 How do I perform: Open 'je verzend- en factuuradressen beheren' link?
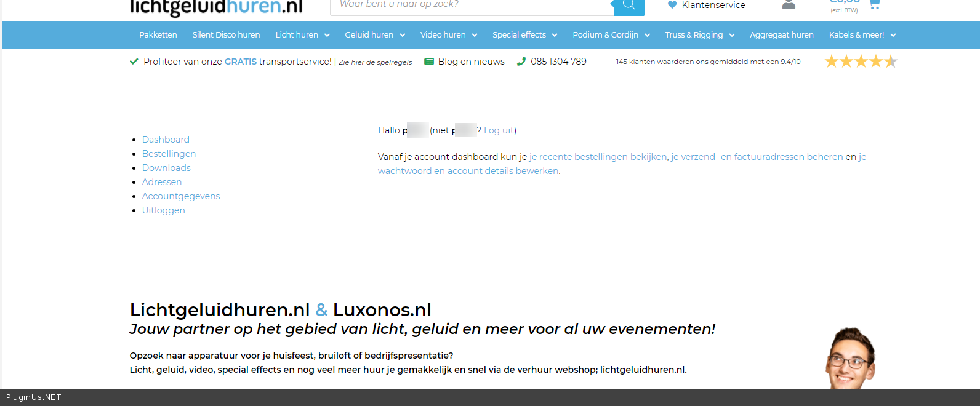pos(757,157)
